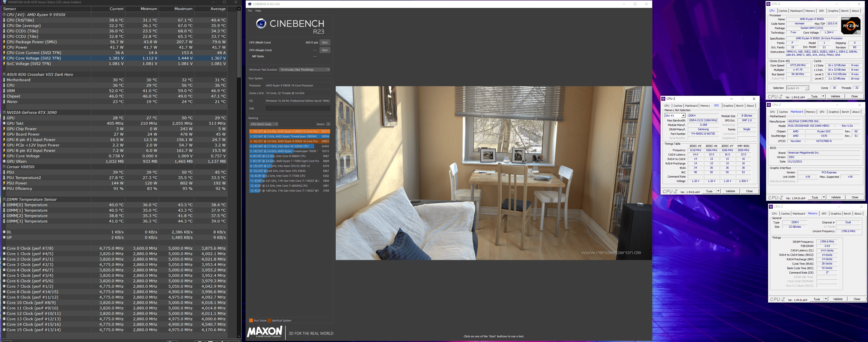868x342 pixels.
Task: Switch to About tab in CPU-Z Memory window
Action: pyautogui.click(x=858, y=213)
